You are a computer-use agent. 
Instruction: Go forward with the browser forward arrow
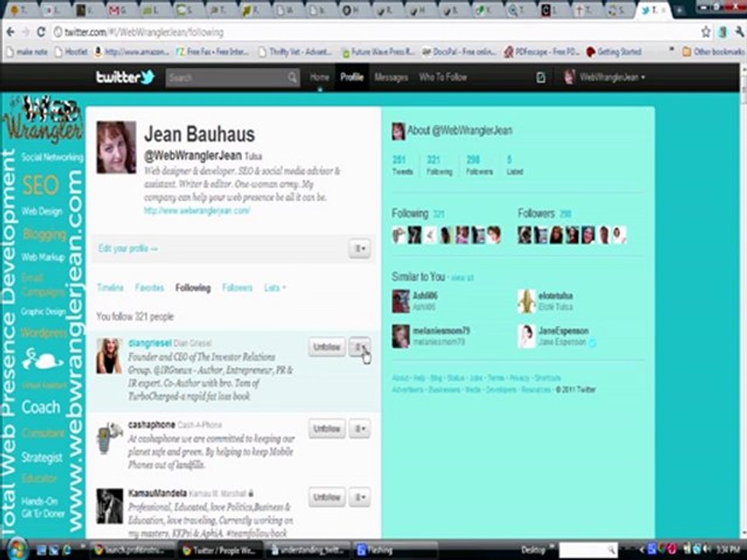[x=26, y=32]
